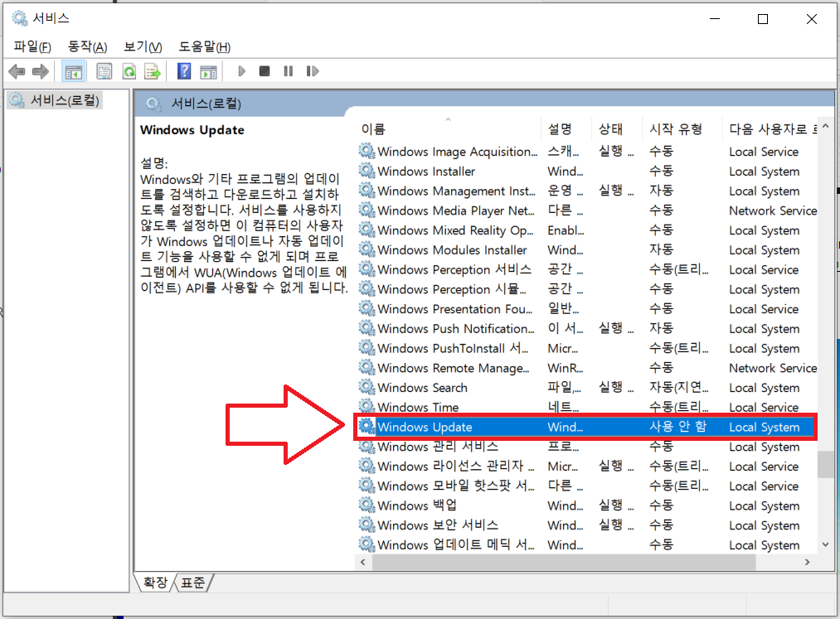The height and width of the screenshot is (619, 840).
Task: Click the Export List toolbar icon
Action: coord(153,71)
